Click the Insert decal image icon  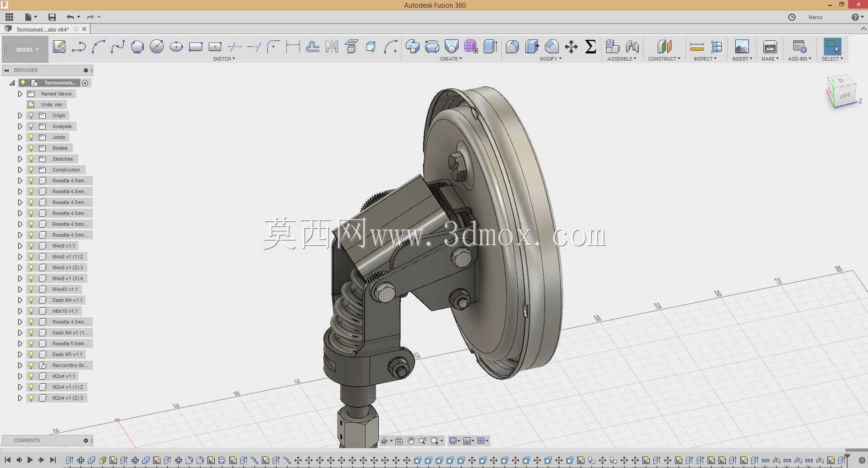742,47
